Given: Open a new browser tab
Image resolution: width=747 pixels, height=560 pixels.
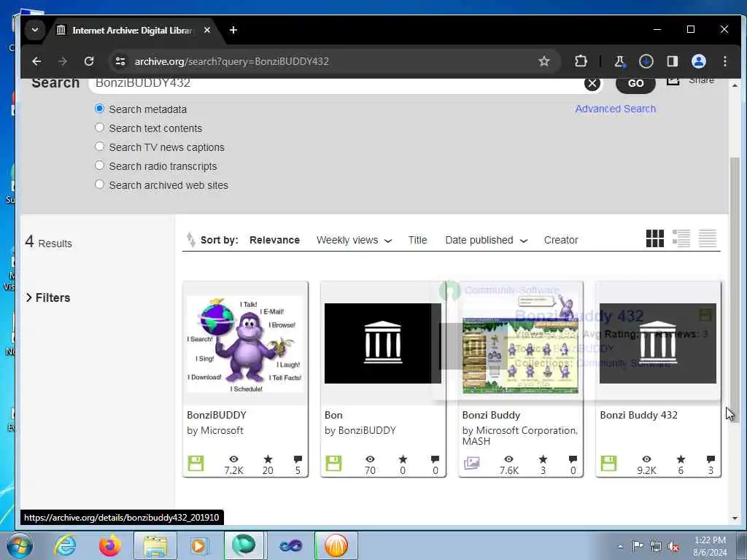Looking at the screenshot, I should (233, 30).
